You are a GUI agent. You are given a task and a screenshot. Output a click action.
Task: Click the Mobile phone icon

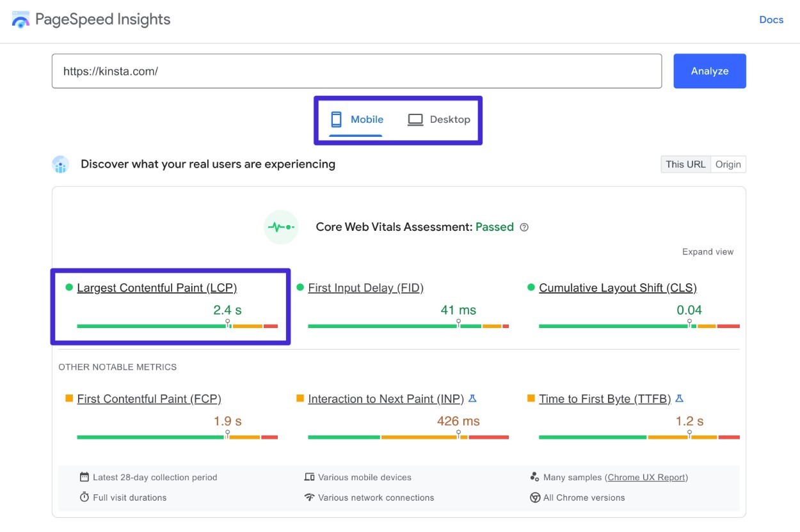[335, 119]
